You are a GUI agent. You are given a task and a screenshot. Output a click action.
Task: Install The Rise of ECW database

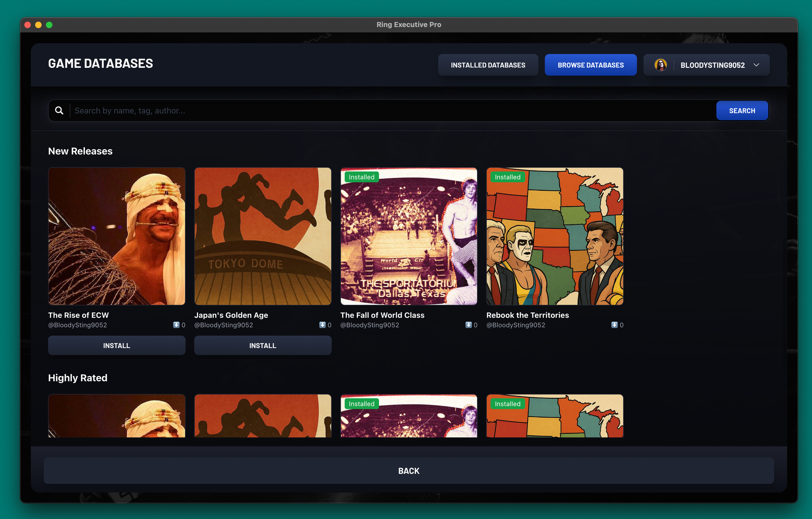pyautogui.click(x=117, y=345)
